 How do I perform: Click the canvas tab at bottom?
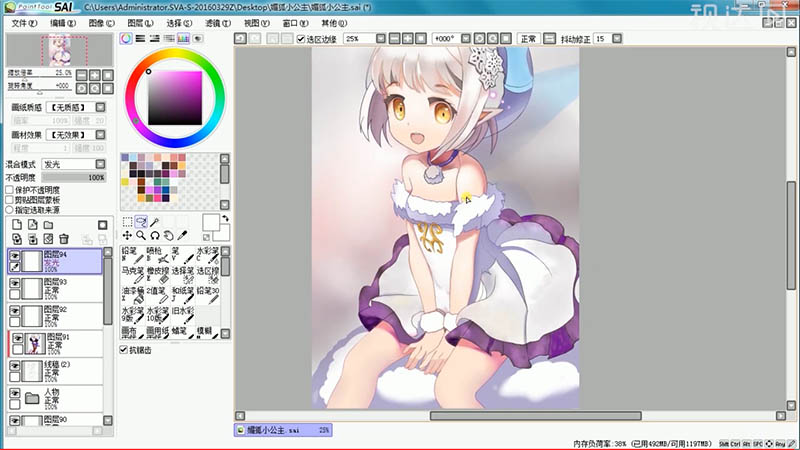pyautogui.click(x=283, y=430)
